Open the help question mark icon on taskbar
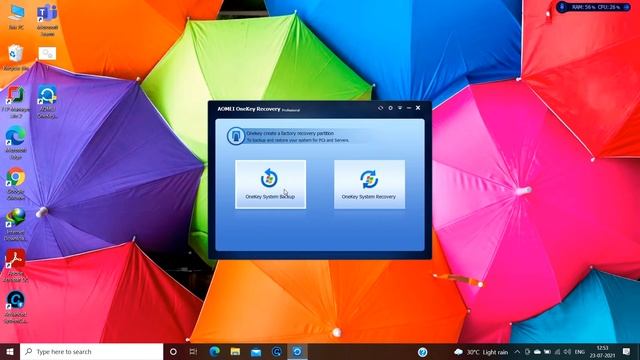This screenshot has height=360, width=640. click(x=422, y=351)
